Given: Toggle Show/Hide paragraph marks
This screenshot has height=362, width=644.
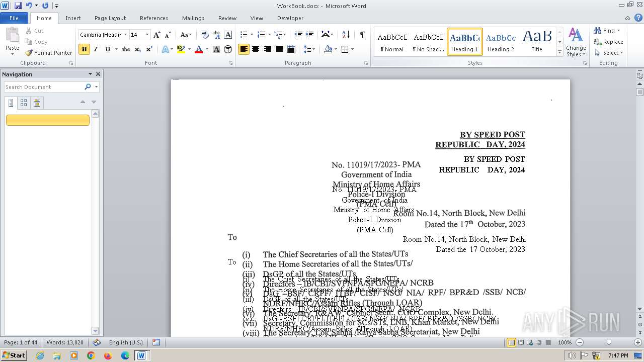Looking at the screenshot, I should pyautogui.click(x=362, y=35).
